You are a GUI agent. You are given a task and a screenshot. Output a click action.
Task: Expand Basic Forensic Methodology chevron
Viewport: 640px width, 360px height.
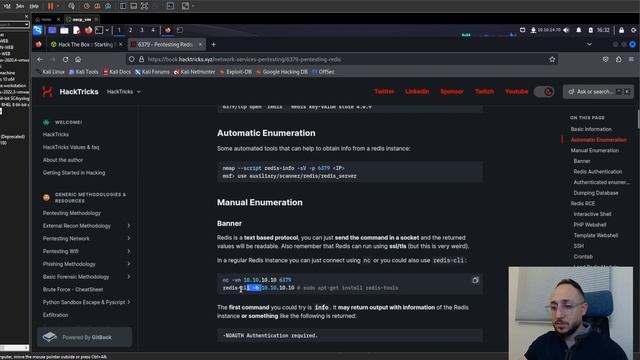[x=129, y=277]
